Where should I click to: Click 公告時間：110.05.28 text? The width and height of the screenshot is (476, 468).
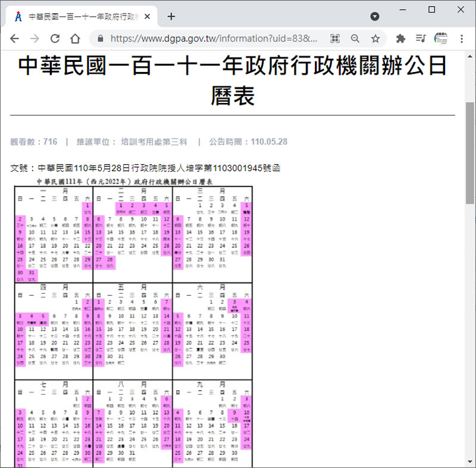coord(248,142)
